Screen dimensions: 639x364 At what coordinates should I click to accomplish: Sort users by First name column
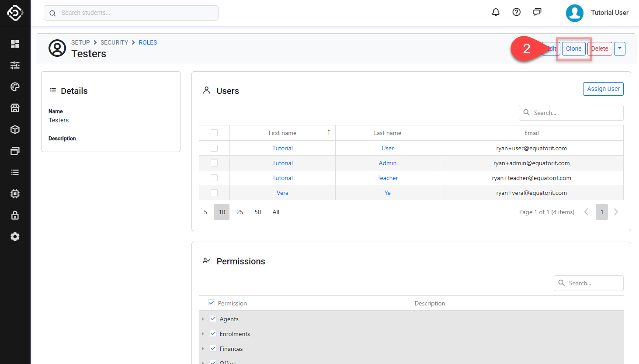[x=282, y=133]
